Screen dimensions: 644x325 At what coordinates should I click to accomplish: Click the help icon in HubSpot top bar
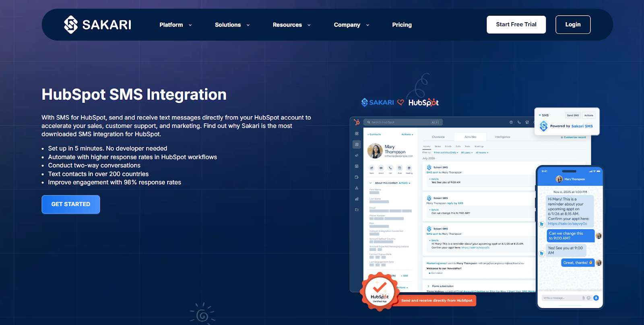pos(511,122)
